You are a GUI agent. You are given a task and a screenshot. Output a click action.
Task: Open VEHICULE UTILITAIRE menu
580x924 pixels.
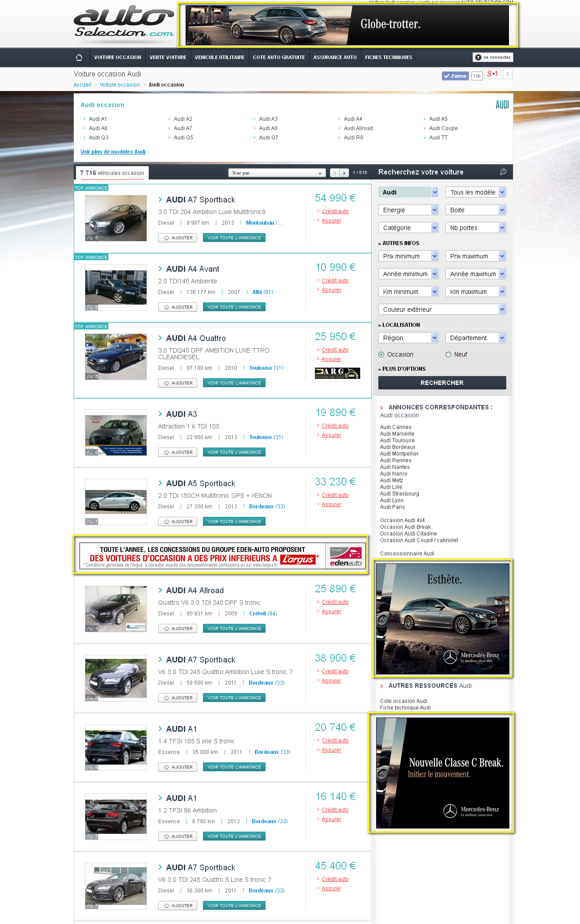click(220, 57)
